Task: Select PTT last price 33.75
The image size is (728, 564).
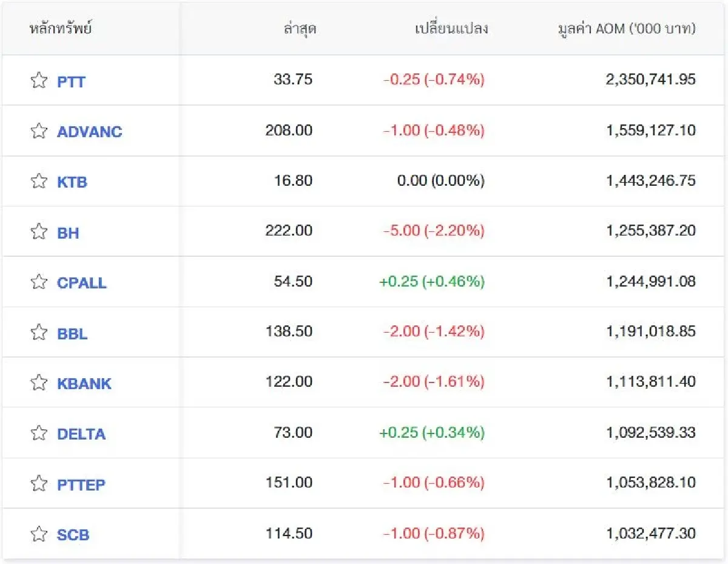Action: tap(293, 80)
